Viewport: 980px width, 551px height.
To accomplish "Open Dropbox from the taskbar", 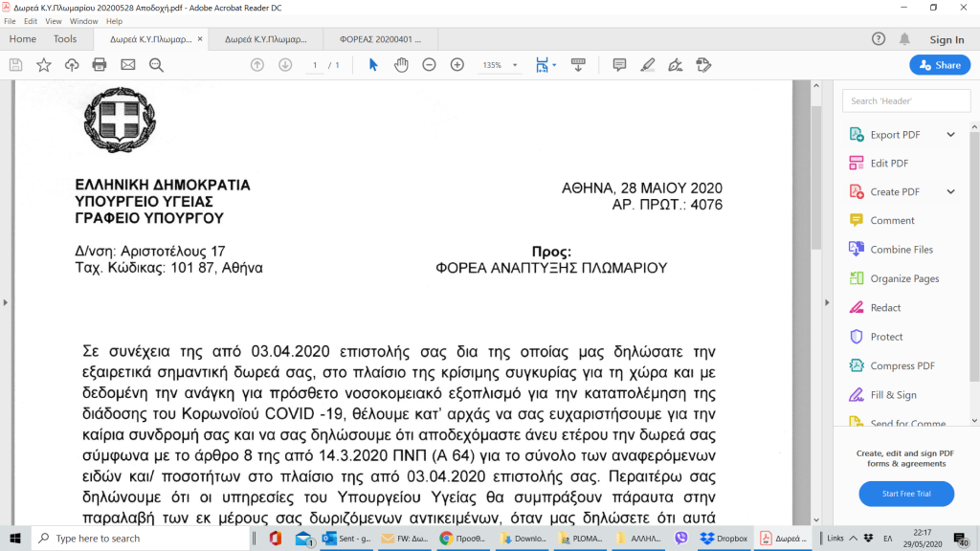I will point(724,539).
